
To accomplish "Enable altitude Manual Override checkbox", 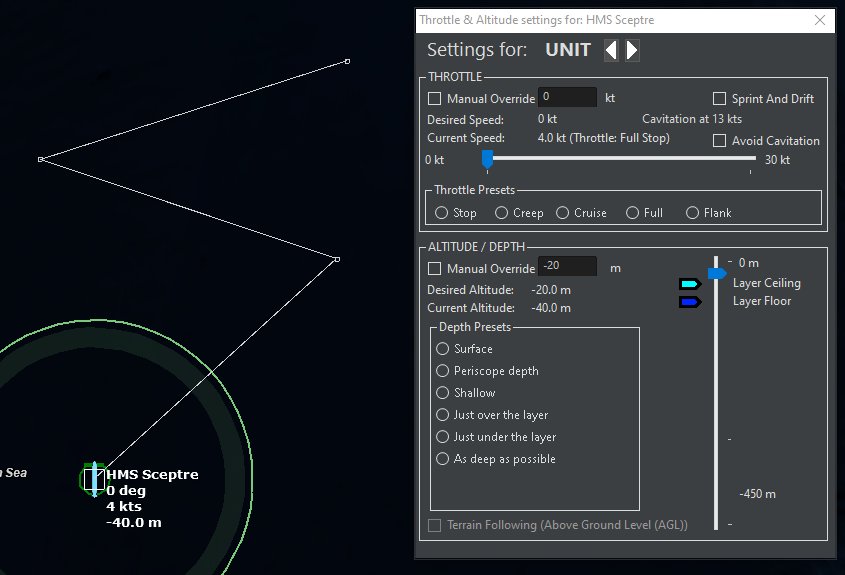I will pyautogui.click(x=434, y=268).
